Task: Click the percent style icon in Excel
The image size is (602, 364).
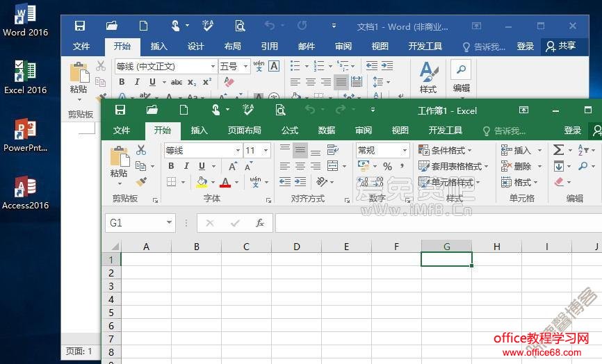Action: pos(387,167)
